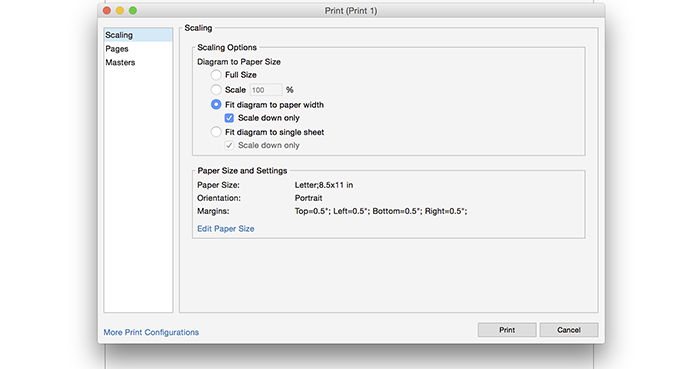Open the Edit Paper Size link

coord(226,228)
